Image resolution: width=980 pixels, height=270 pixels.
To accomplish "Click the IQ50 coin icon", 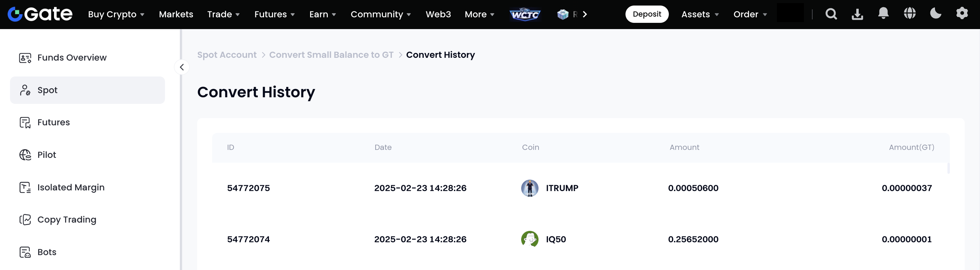I will tap(530, 239).
